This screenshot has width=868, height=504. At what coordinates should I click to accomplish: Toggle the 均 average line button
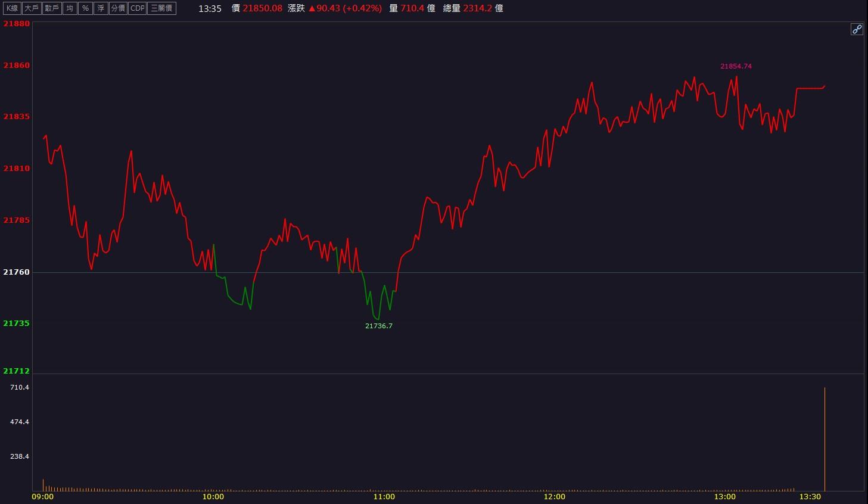(70, 8)
